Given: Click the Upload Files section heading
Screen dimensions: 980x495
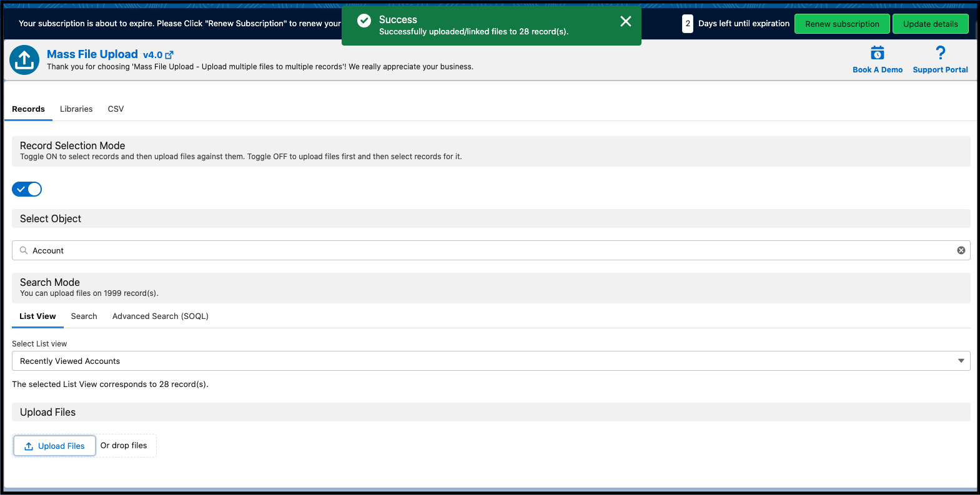Looking at the screenshot, I should coord(47,412).
